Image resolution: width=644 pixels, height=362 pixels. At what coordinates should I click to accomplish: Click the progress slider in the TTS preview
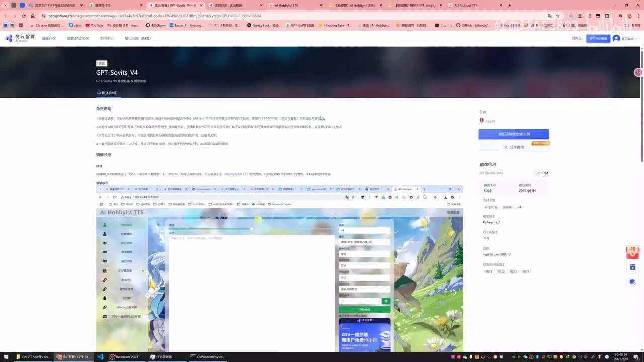pos(251,229)
